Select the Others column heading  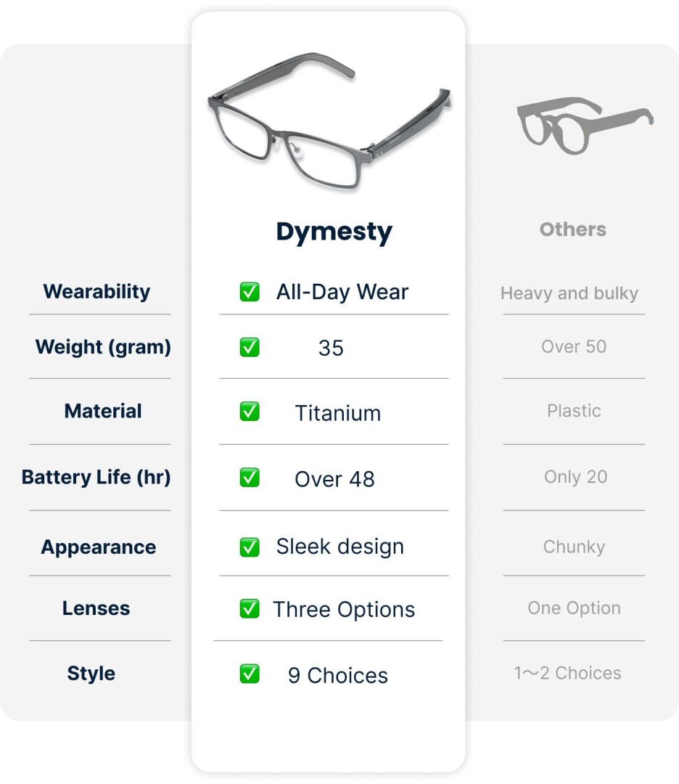572,229
